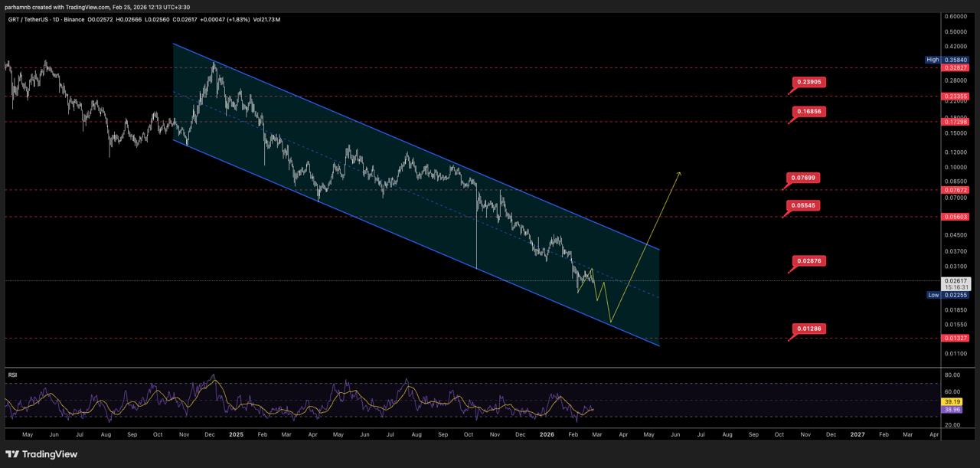This screenshot has width=980, height=468.
Task: Click the 2026 label on time axis
Action: click(x=546, y=434)
